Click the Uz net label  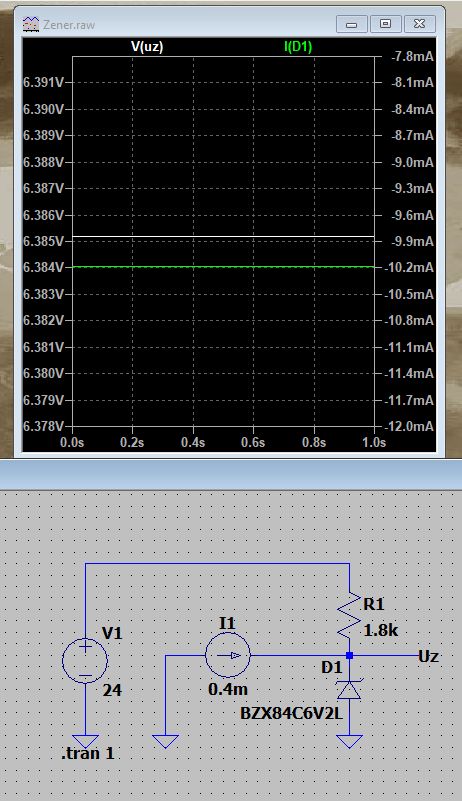click(428, 656)
